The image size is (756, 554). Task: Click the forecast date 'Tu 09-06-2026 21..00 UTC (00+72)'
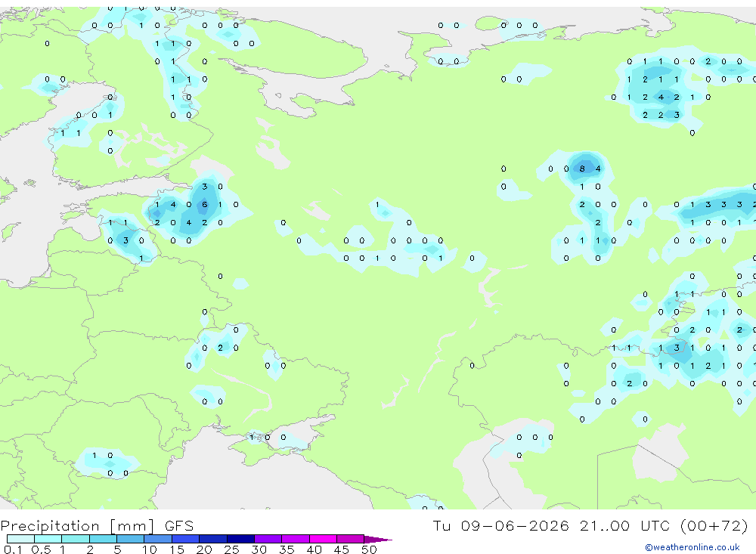click(590, 525)
